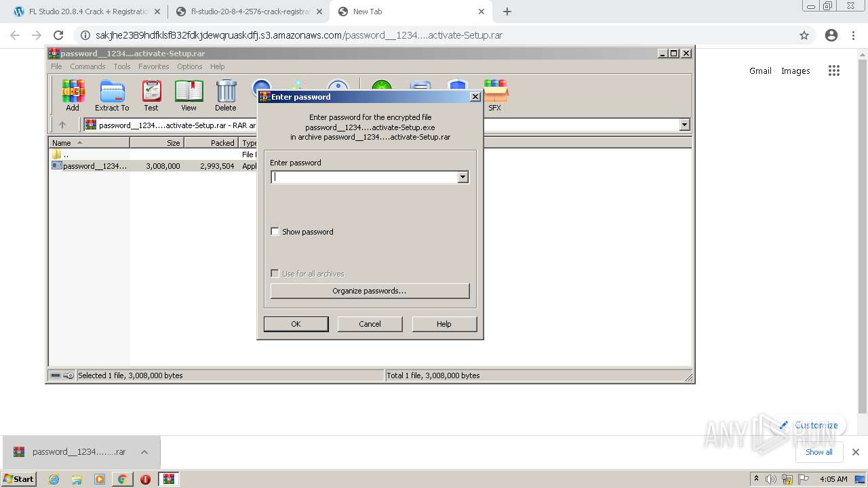
Task: Open the Gmail link
Action: click(x=760, y=70)
